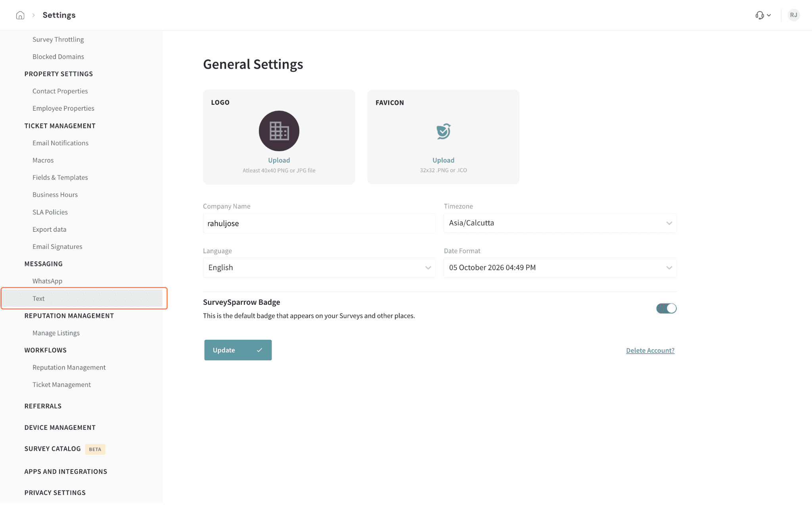Select Employee Properties in sidebar
Viewport: 812px width, 508px height.
pyautogui.click(x=63, y=108)
